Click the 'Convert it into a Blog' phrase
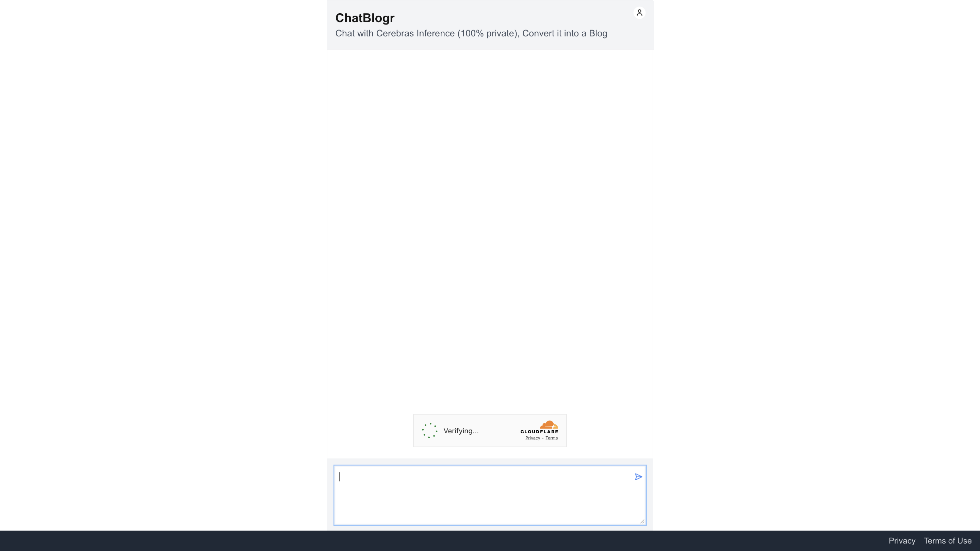Screen dimensions: 980x551 [565, 33]
